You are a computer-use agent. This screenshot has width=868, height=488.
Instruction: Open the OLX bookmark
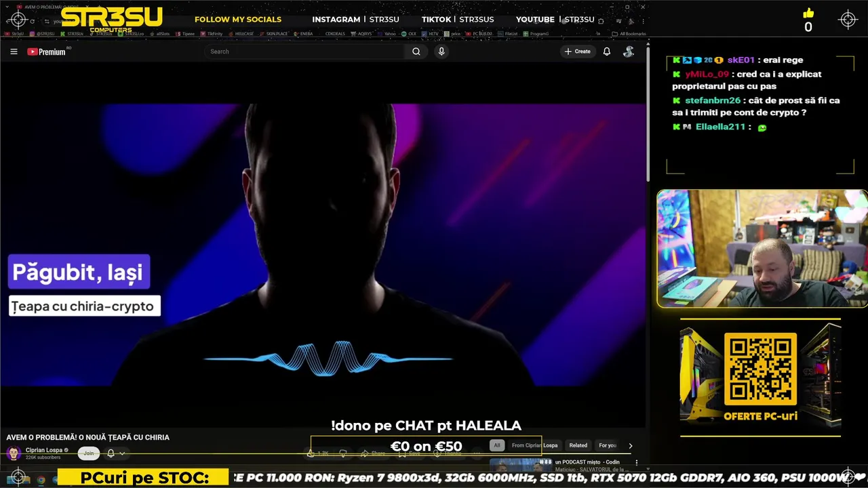[409, 33]
